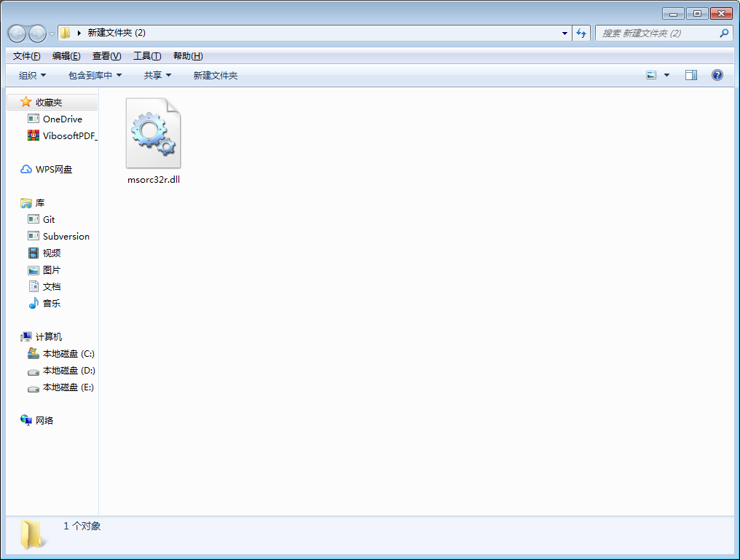
Task: Open the 工具(T) menu
Action: pyautogui.click(x=146, y=56)
